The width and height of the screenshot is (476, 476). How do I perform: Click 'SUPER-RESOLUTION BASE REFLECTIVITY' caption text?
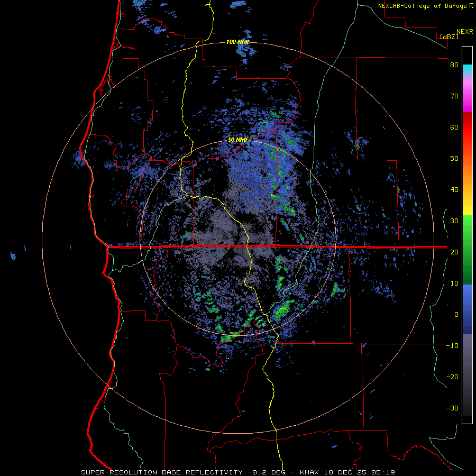click(x=162, y=472)
